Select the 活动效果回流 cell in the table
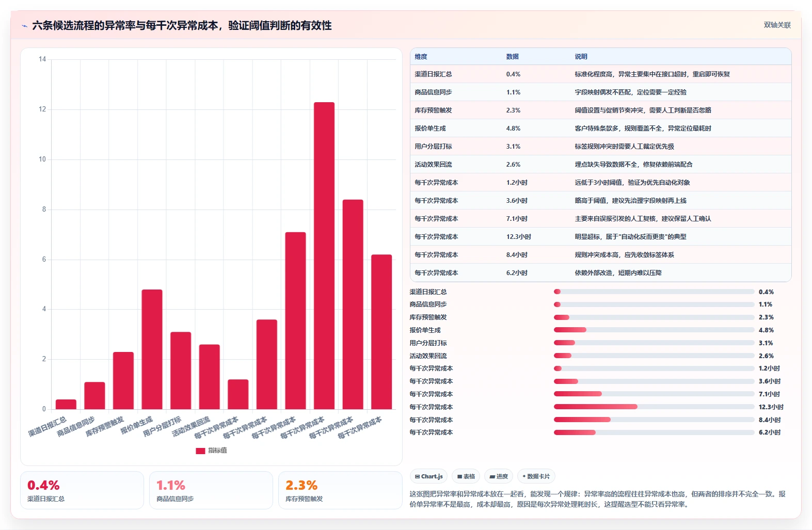The height and width of the screenshot is (530, 812). 433,165
